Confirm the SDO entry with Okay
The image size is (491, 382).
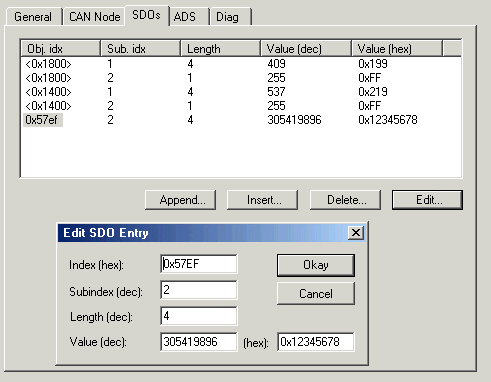(316, 265)
